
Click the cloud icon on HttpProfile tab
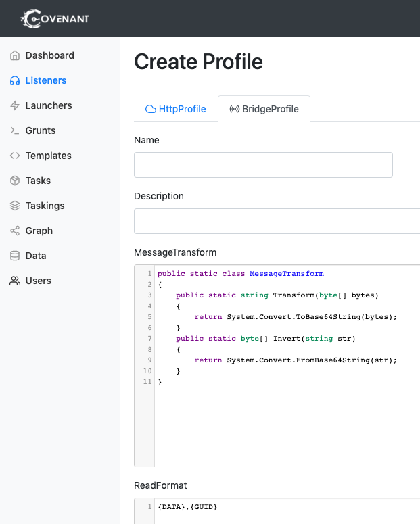tap(151, 109)
